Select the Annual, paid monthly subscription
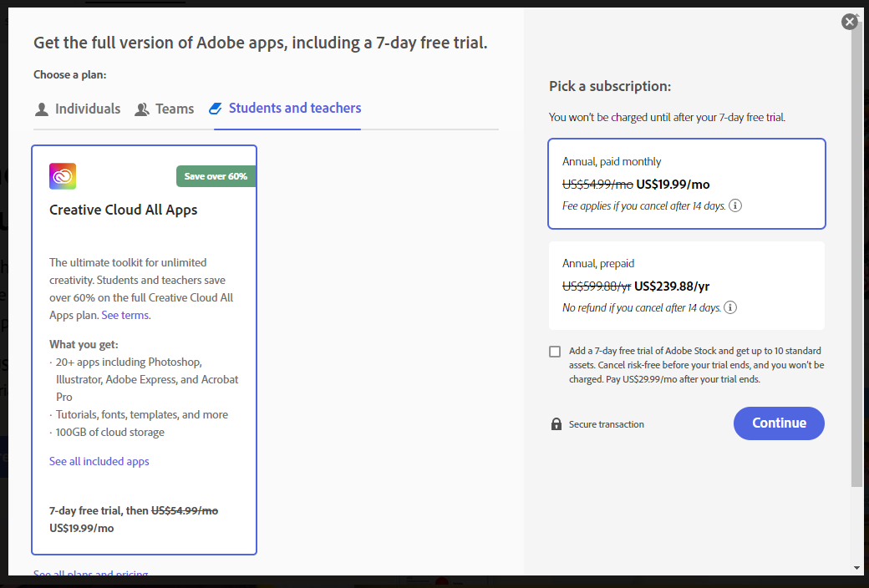869x588 pixels. click(x=686, y=183)
